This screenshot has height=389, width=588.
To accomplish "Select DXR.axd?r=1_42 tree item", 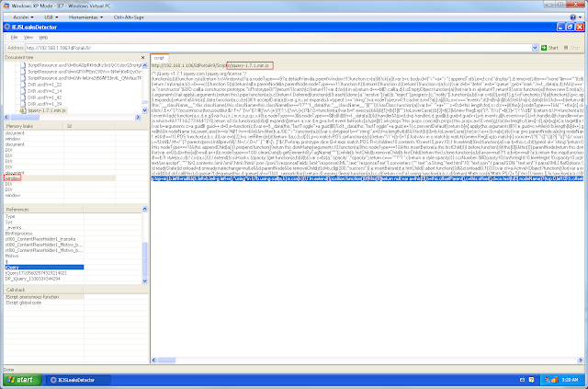I will (44, 97).
